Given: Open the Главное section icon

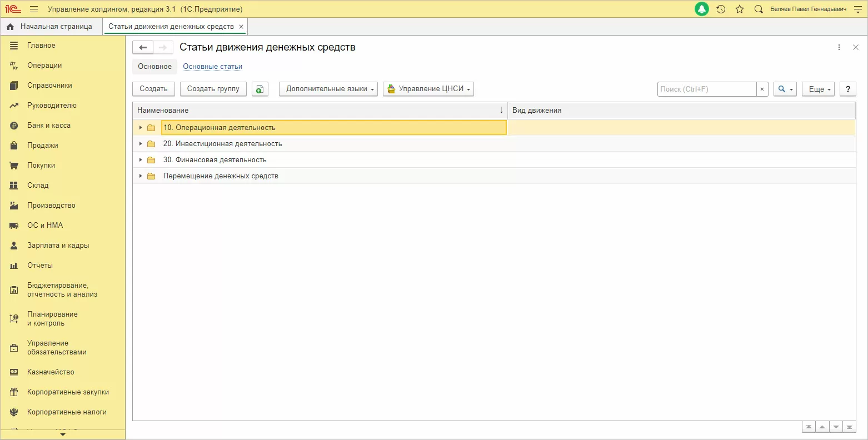Looking at the screenshot, I should tap(14, 46).
